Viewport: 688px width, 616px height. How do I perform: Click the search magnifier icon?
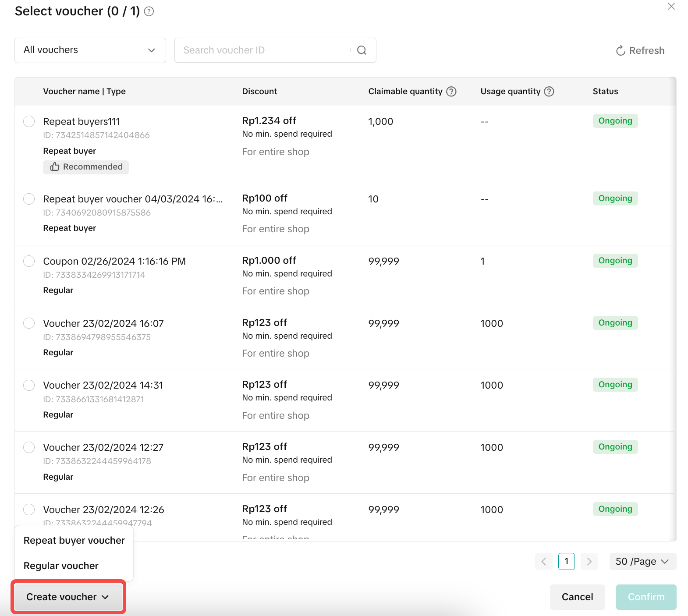tap(362, 50)
